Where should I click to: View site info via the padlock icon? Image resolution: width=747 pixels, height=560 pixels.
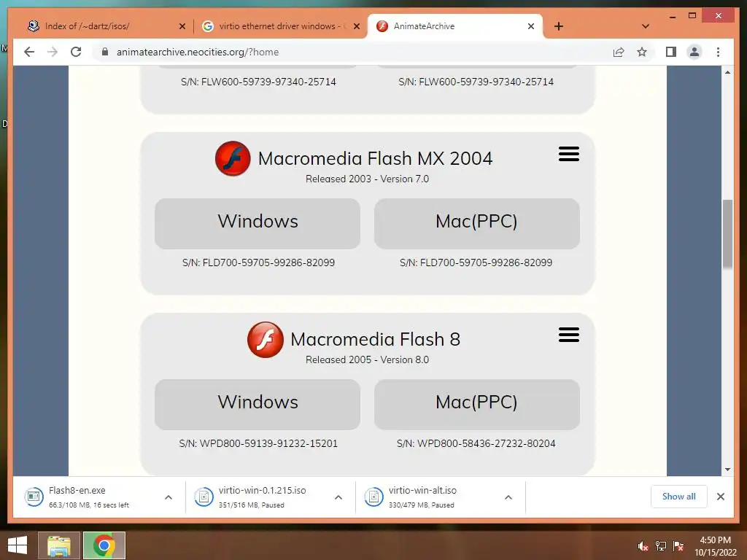coord(105,52)
